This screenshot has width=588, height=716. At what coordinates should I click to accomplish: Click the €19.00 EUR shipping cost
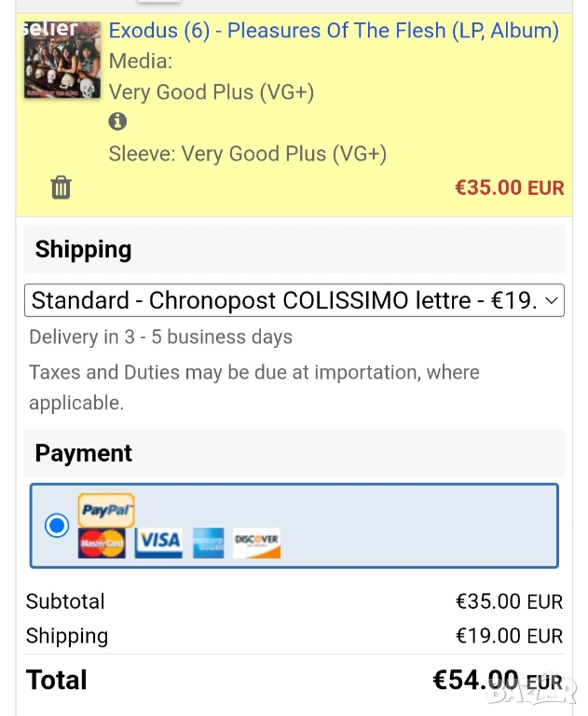pyautogui.click(x=509, y=636)
